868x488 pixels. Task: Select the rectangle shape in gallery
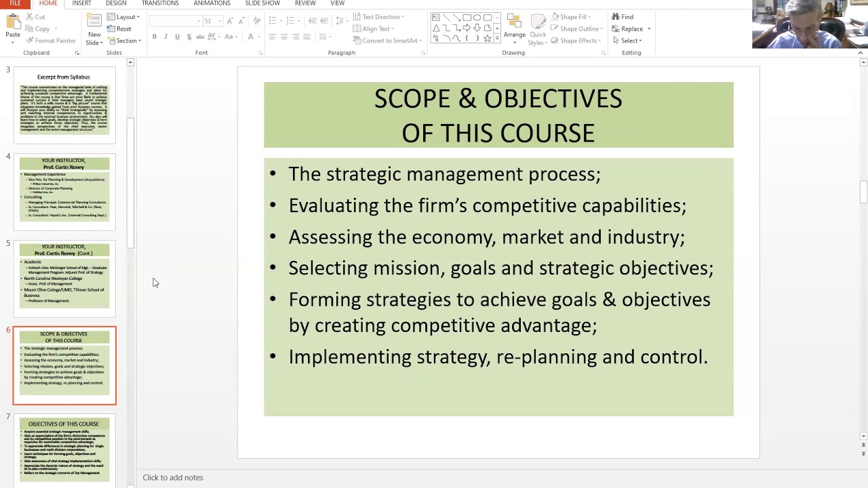(x=467, y=18)
